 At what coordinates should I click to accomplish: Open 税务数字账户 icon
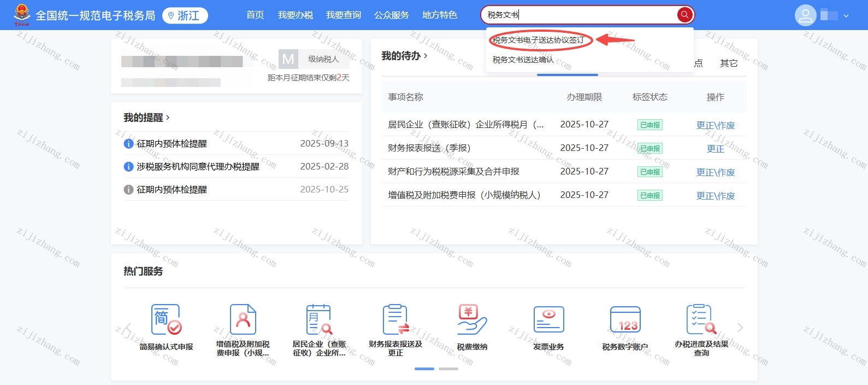[625, 320]
